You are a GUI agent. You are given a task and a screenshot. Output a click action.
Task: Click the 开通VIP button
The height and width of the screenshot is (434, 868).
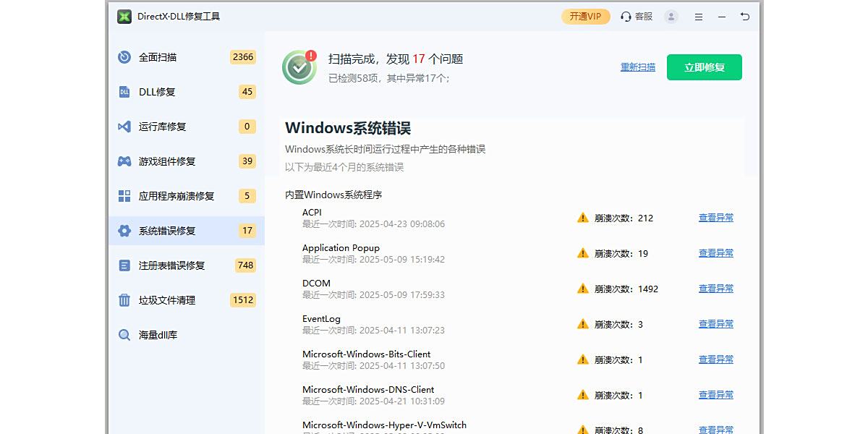coord(585,17)
